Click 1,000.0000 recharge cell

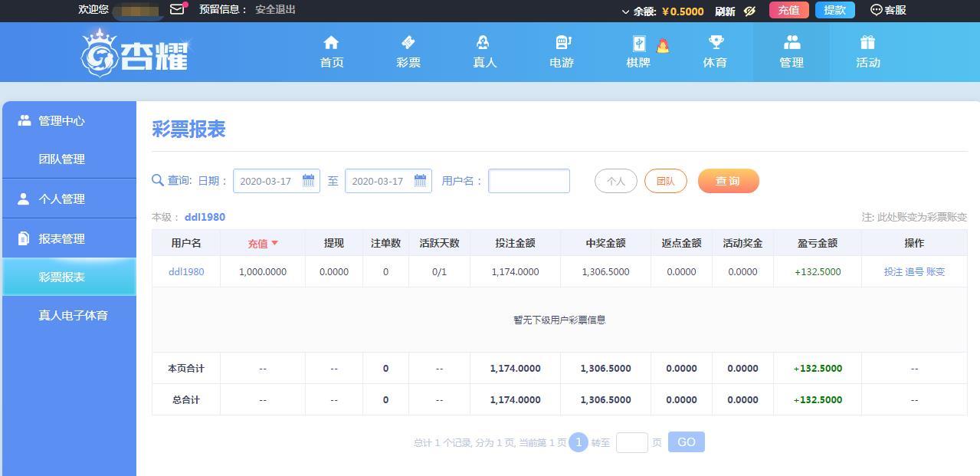[x=263, y=271]
